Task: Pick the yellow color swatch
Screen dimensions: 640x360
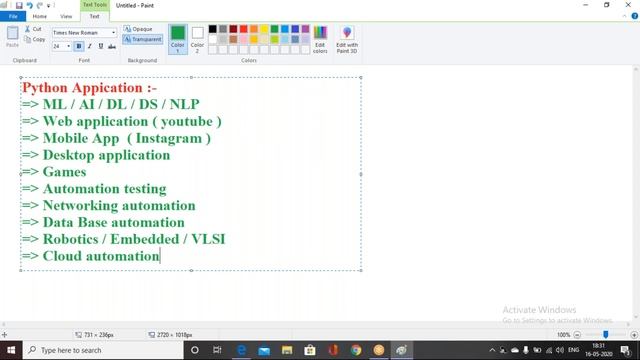Action: (264, 29)
